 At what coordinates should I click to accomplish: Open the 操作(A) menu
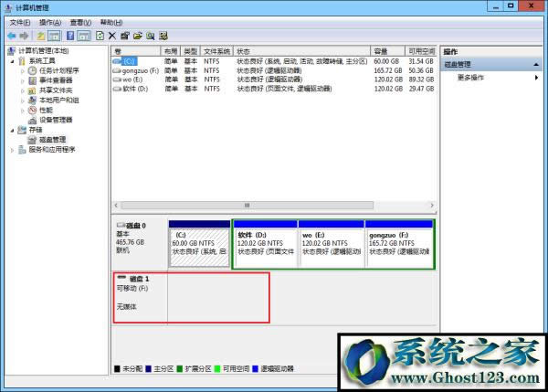49,21
